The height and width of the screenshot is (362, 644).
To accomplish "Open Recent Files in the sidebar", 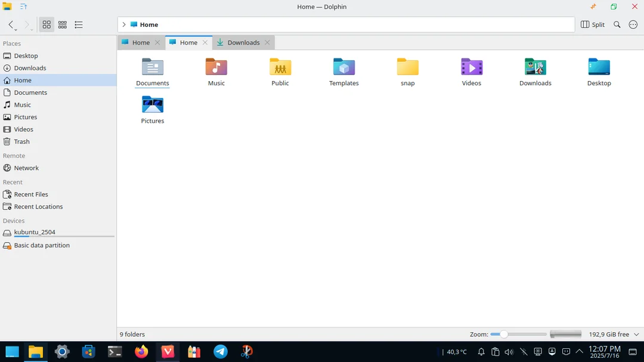I will (31, 194).
